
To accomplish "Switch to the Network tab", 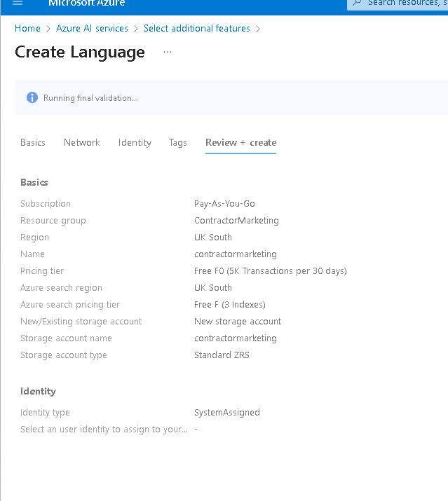I will coord(82,142).
